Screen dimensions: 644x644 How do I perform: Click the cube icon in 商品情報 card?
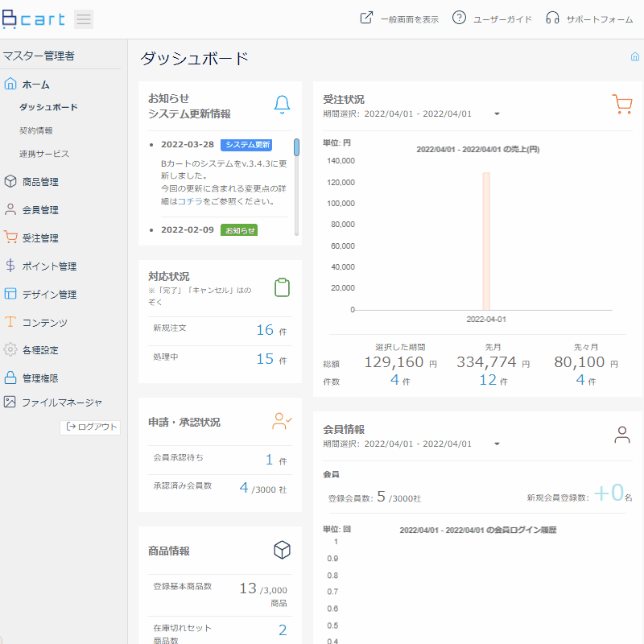[x=283, y=550]
